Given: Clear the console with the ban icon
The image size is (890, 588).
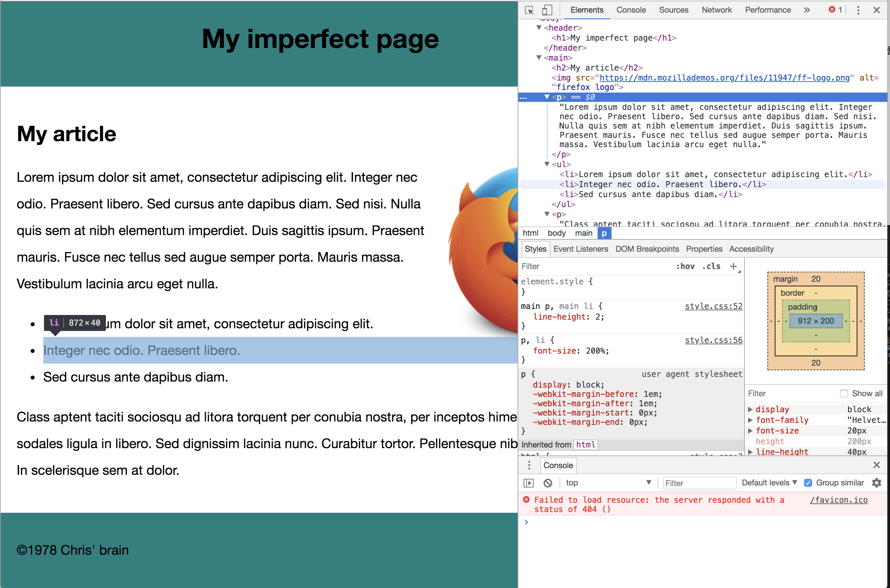Looking at the screenshot, I should (548, 483).
